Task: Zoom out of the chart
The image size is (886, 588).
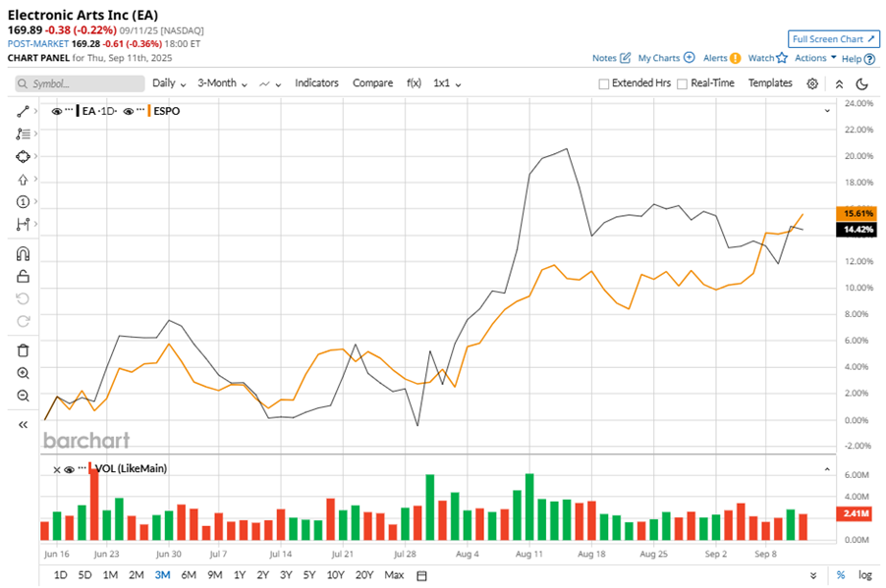Action: pos(23,396)
